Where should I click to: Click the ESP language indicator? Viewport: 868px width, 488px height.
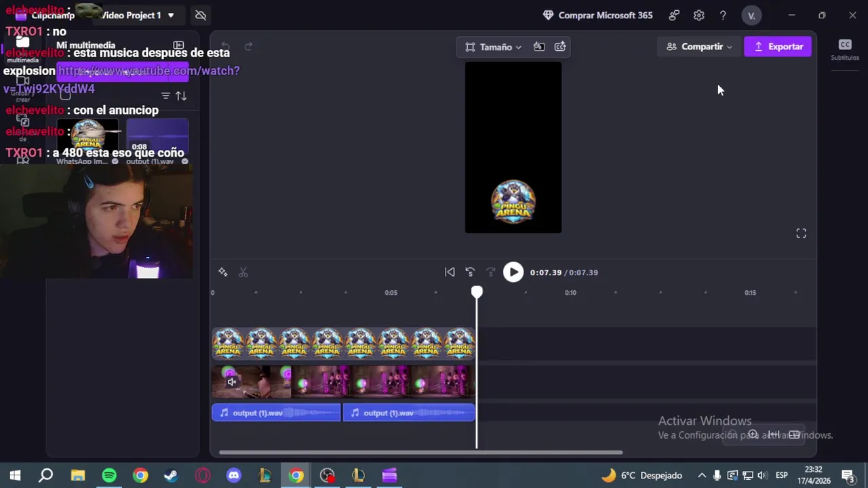(x=781, y=475)
